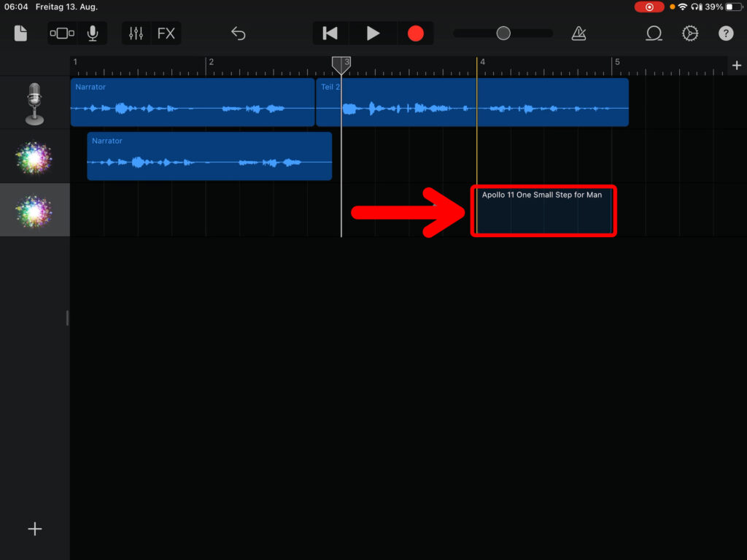Undo the last action
This screenshot has height=560, width=747.
pos(239,34)
